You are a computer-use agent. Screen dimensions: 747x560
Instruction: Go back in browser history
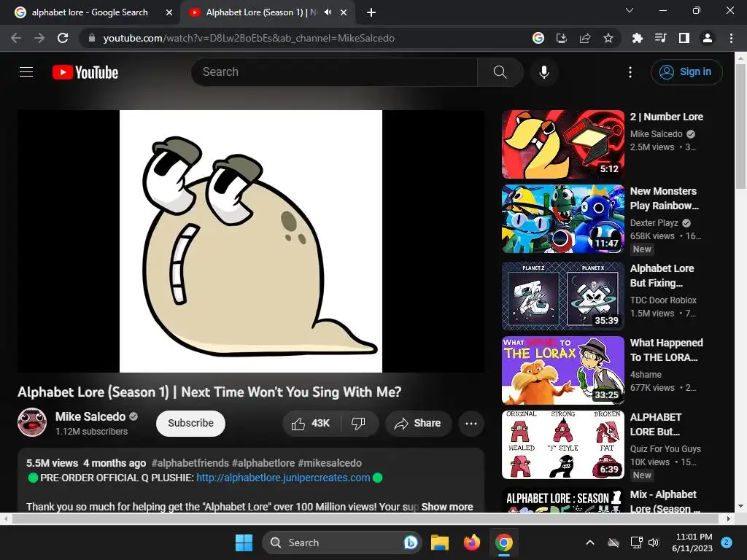pyautogui.click(x=16, y=38)
